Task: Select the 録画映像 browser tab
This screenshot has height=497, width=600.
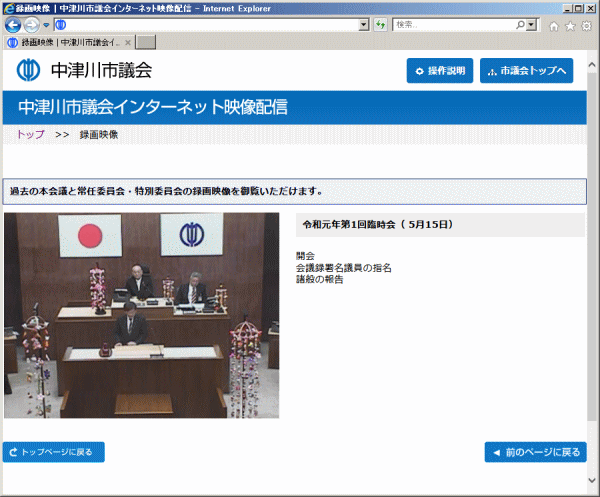Action: pyautogui.click(x=69, y=42)
